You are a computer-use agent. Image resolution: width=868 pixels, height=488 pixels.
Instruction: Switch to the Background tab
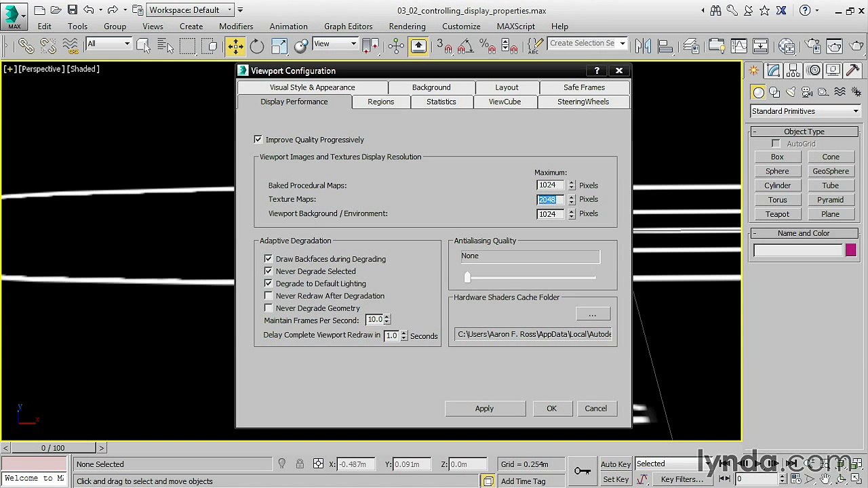coord(431,87)
